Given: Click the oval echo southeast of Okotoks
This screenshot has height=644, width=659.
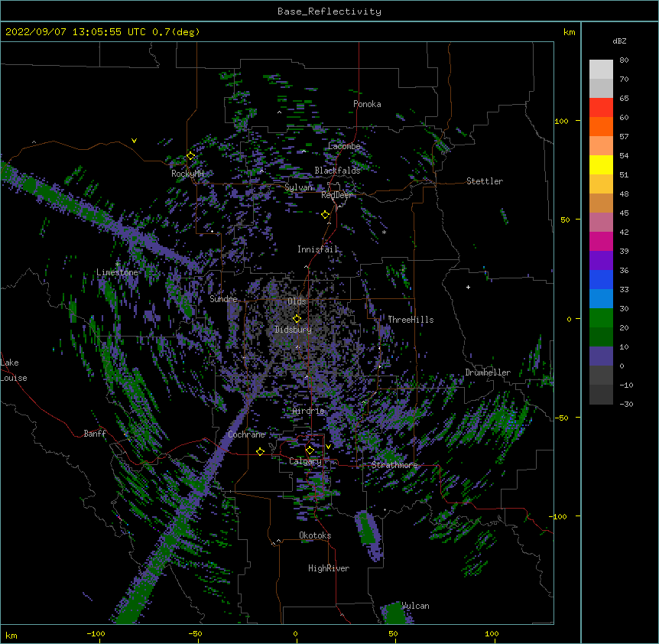Looking at the screenshot, I should (370, 535).
